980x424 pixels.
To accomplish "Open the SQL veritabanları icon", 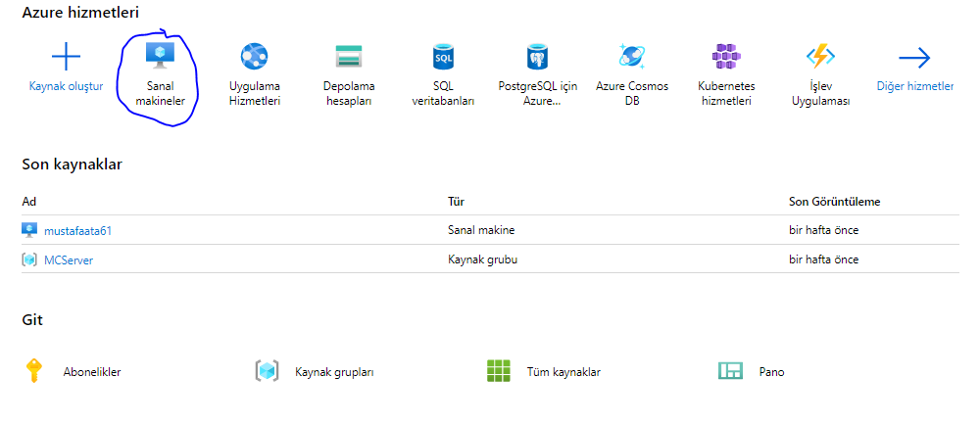I will (x=443, y=57).
